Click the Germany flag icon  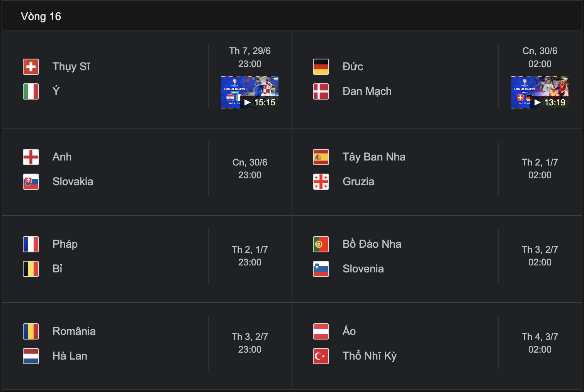321,67
